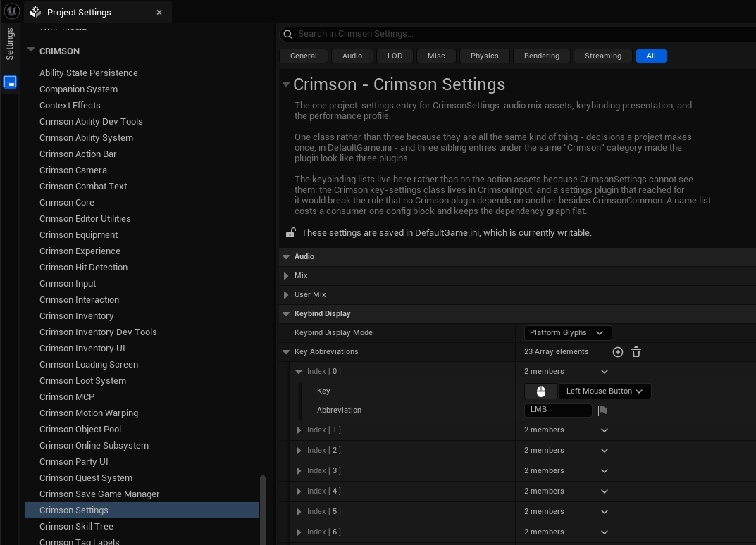This screenshot has height=545, width=756.
Task: Open Crimson Core settings
Action: pos(67,203)
